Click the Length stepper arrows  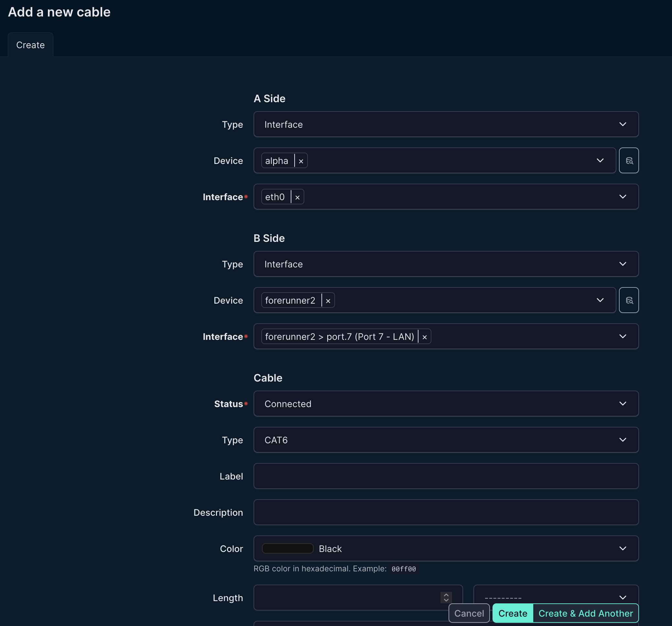coord(446,597)
